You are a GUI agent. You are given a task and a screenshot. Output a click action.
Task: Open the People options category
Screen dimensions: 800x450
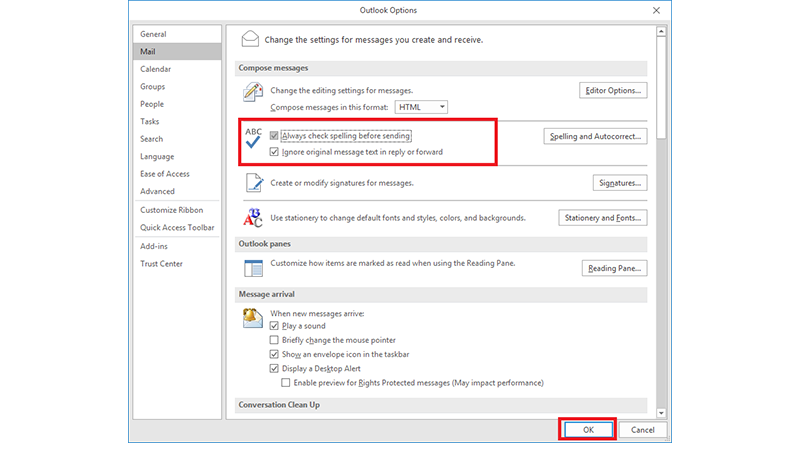click(x=177, y=104)
